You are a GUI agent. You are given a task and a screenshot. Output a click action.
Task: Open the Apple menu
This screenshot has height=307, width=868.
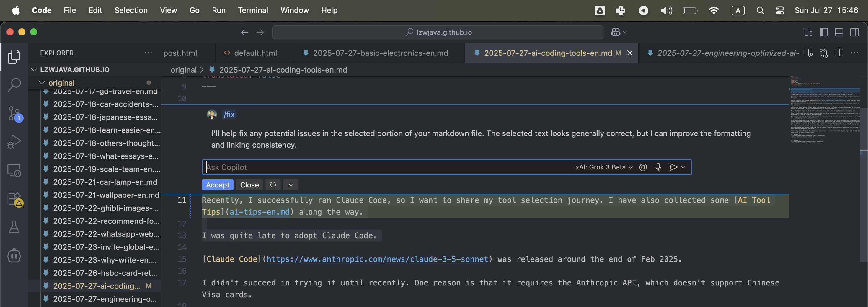point(16,10)
